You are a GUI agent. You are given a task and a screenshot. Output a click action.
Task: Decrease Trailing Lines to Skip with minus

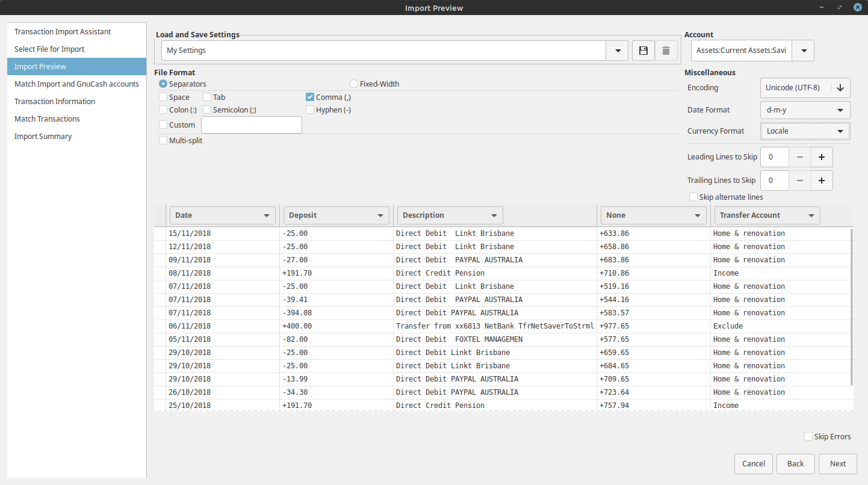pyautogui.click(x=799, y=180)
